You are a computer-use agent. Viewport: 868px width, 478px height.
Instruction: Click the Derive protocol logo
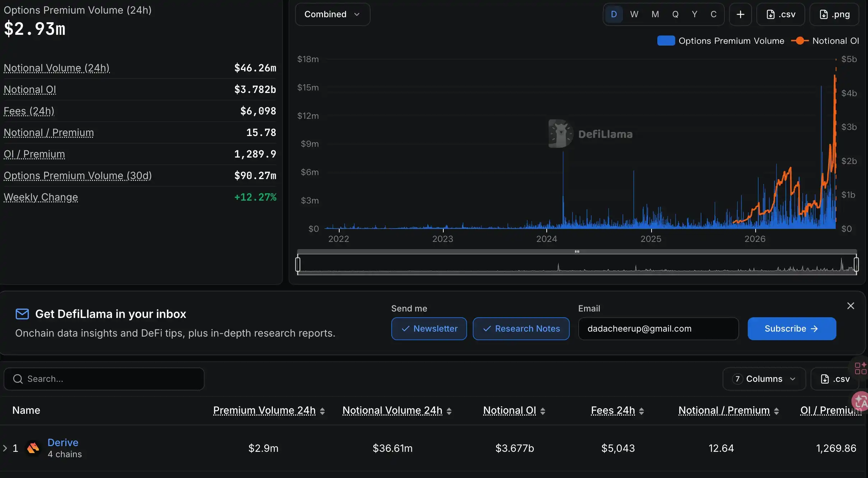(x=33, y=448)
